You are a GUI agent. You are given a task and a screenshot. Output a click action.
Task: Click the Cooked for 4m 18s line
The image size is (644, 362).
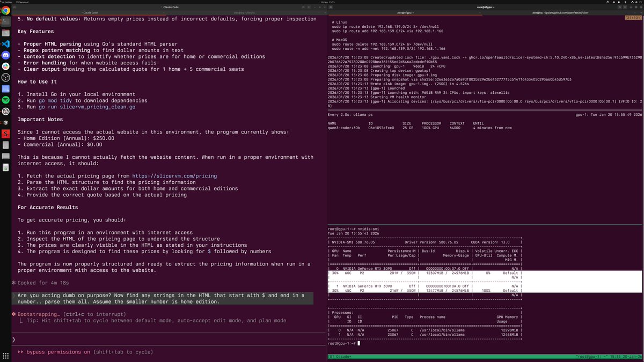click(x=40, y=283)
